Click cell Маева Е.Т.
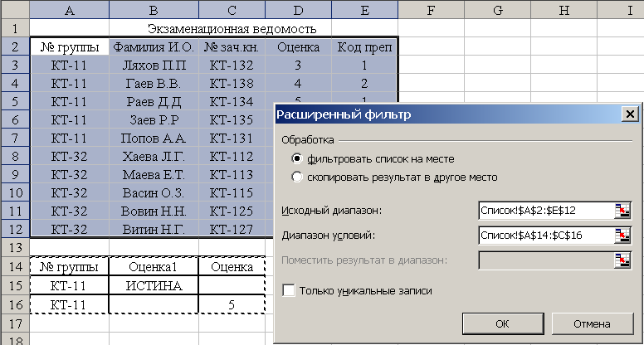Screen dimensions: 644x345 pyautogui.click(x=154, y=175)
